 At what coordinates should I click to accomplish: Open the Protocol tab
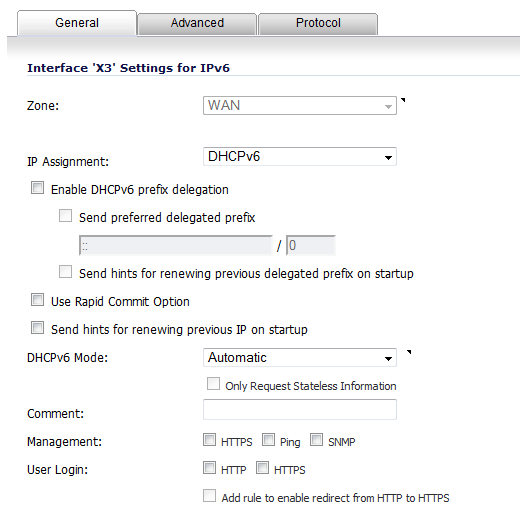[318, 23]
